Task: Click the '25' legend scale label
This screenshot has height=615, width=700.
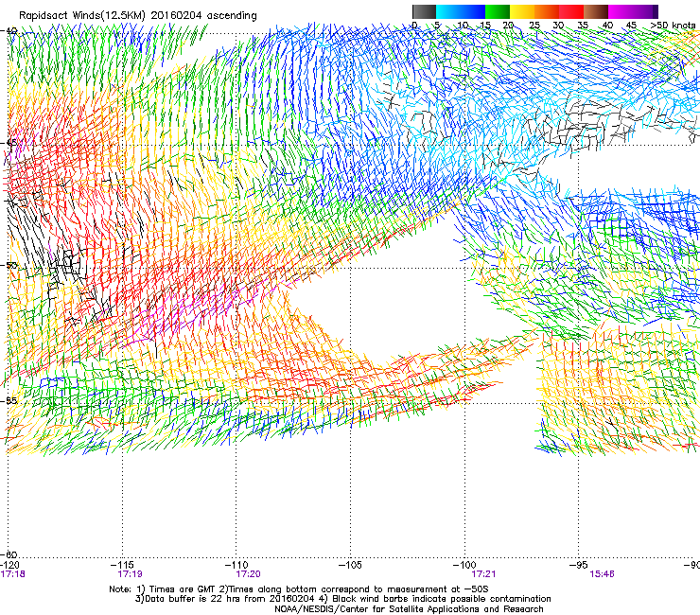Action: coord(534,26)
